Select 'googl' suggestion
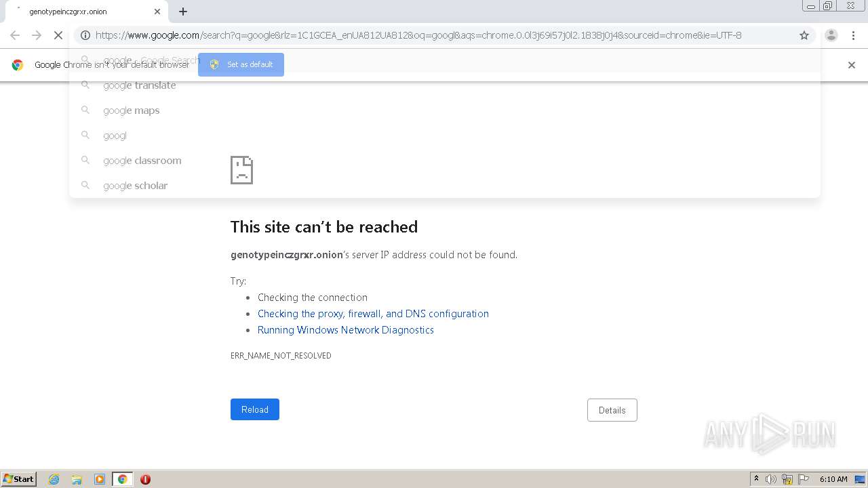 [x=445, y=136]
